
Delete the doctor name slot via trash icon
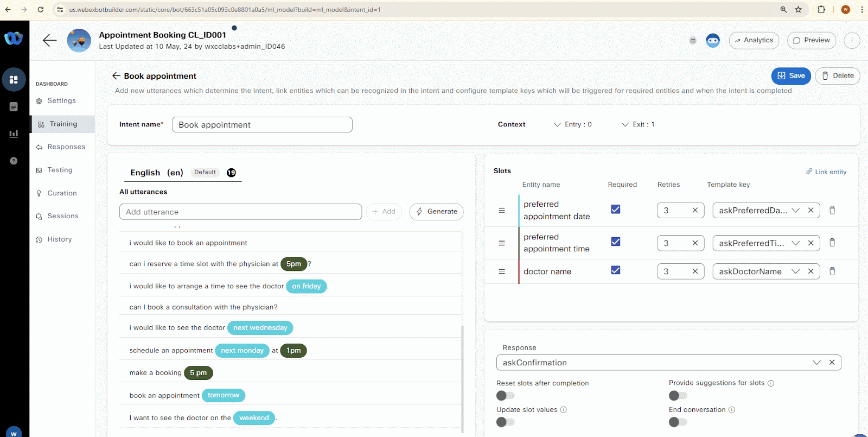[x=832, y=271]
